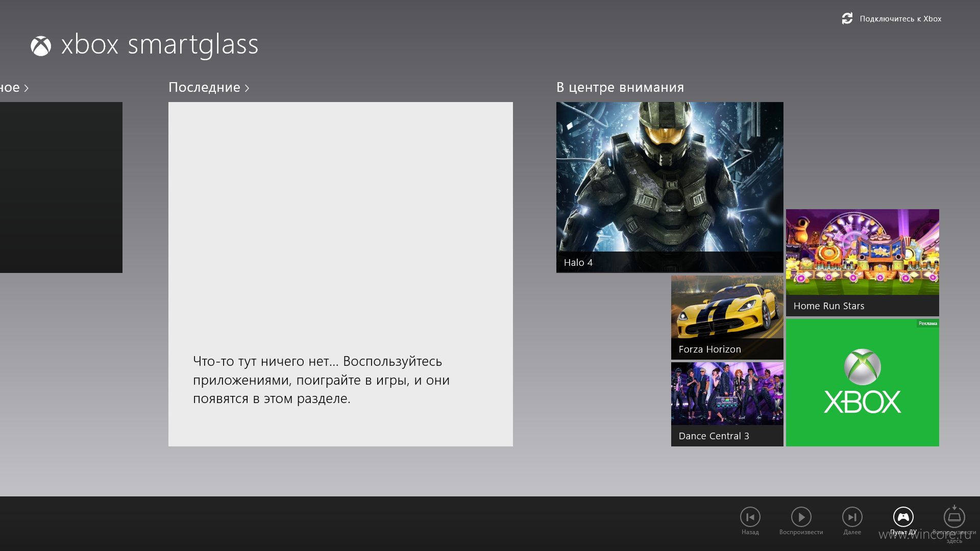The width and height of the screenshot is (980, 551).
Task: Click the refresh connection icon at top right
Action: click(847, 18)
